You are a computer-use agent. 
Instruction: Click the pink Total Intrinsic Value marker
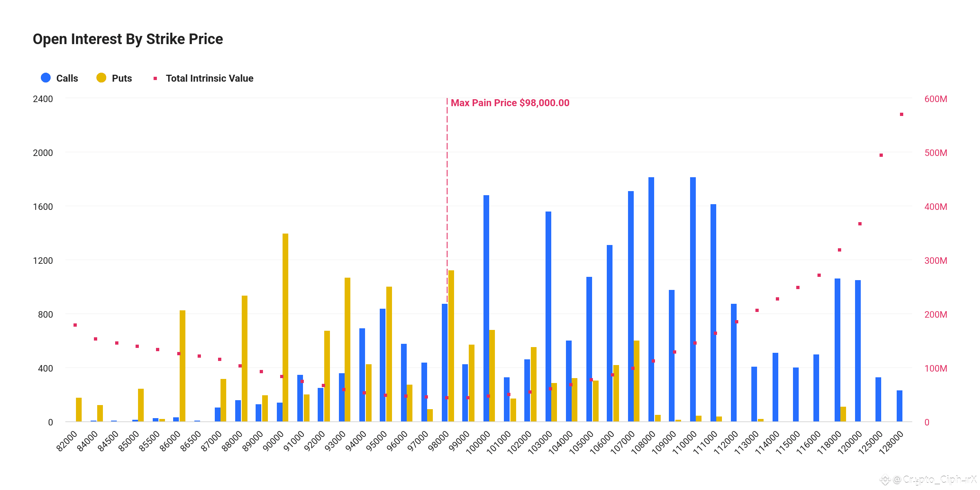point(156,78)
